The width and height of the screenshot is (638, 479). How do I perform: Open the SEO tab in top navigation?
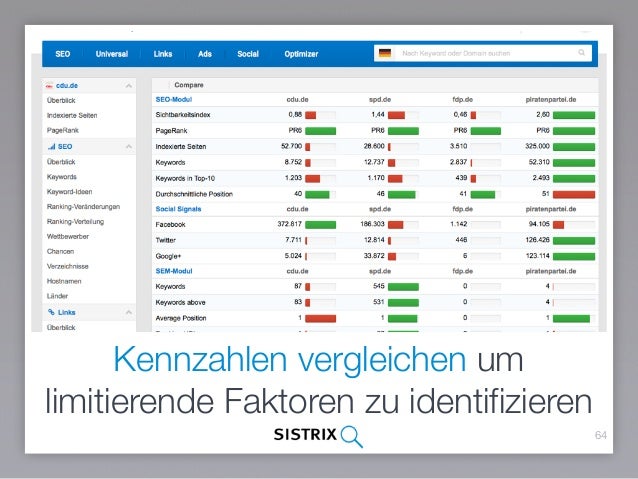point(63,54)
